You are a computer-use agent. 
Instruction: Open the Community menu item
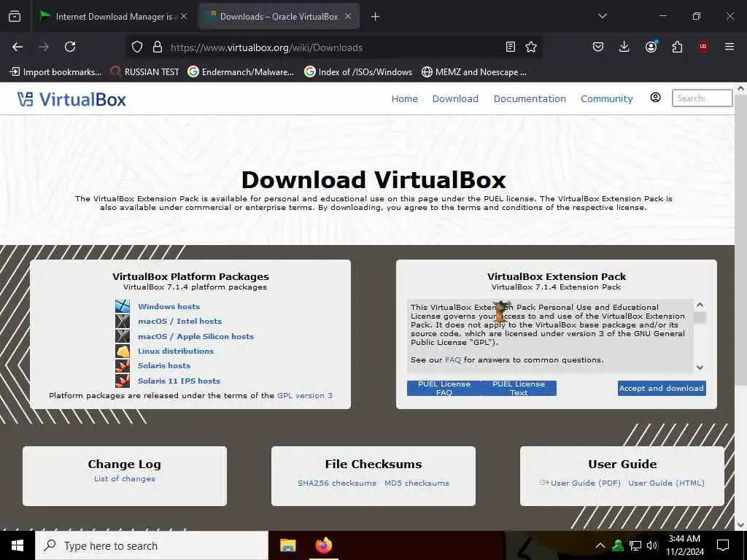tap(606, 98)
